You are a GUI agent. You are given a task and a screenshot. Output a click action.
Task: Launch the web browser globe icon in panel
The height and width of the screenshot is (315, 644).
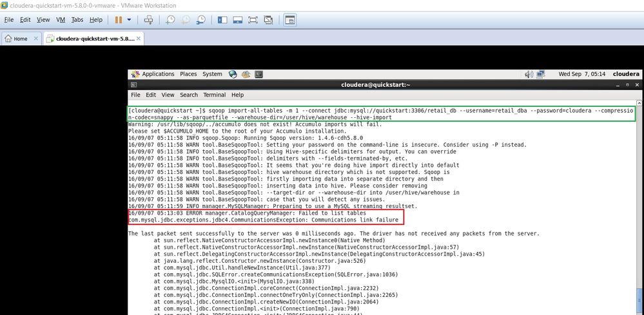pos(233,74)
